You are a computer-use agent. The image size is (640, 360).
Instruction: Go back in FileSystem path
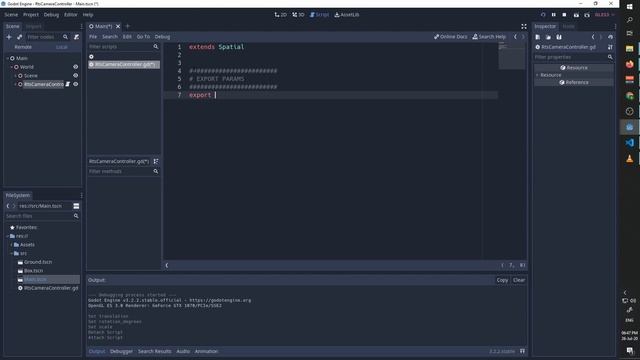pos(8,206)
